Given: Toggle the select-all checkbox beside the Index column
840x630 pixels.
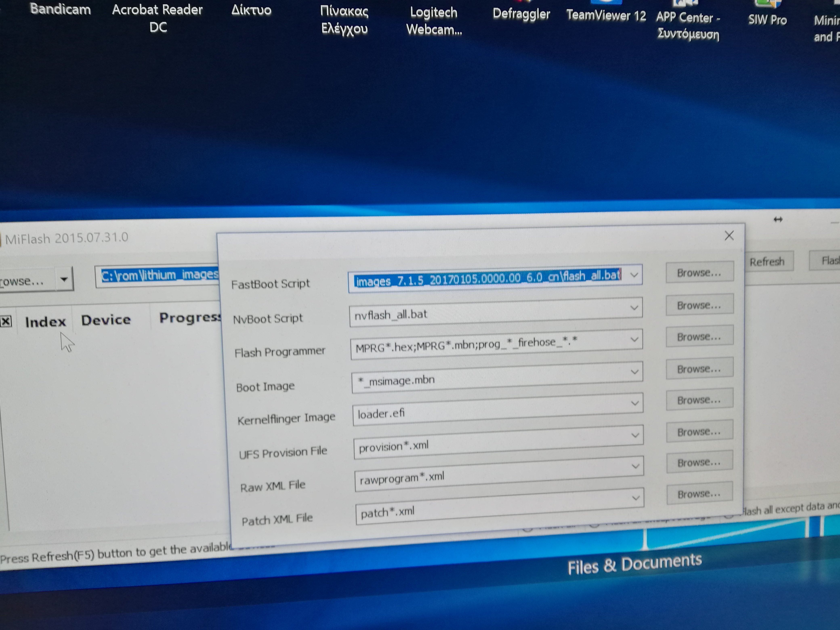Looking at the screenshot, I should click(6, 322).
